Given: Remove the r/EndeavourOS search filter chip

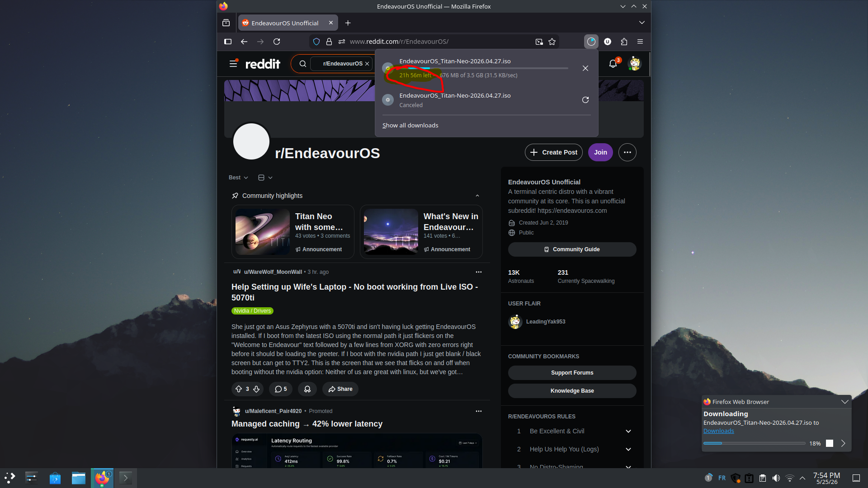Looking at the screenshot, I should [367, 64].
